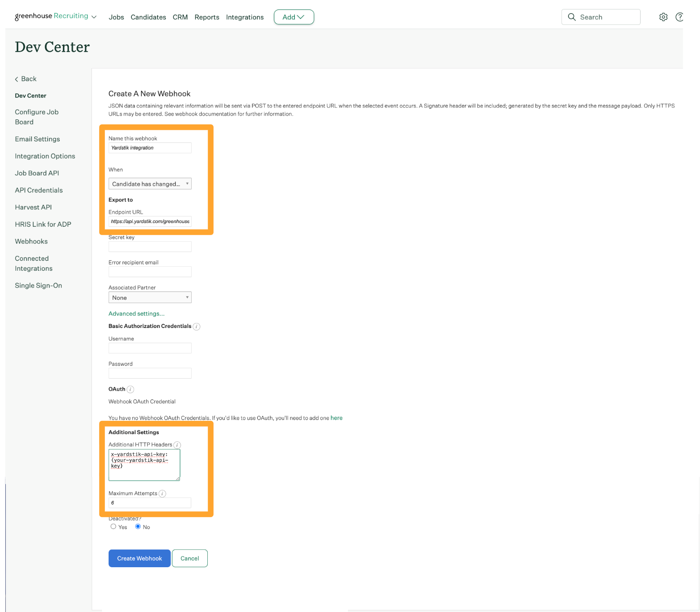Open the help question mark icon
Screen dimensions: 700x612
click(x=679, y=17)
